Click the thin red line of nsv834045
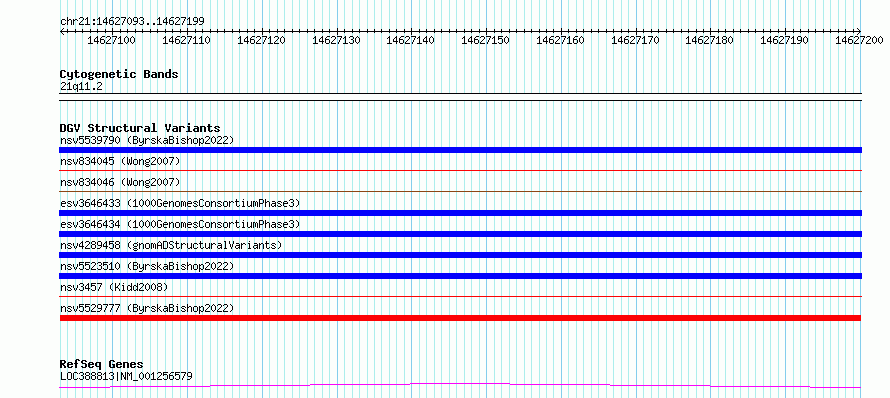890x398 pixels. [x=460, y=170]
